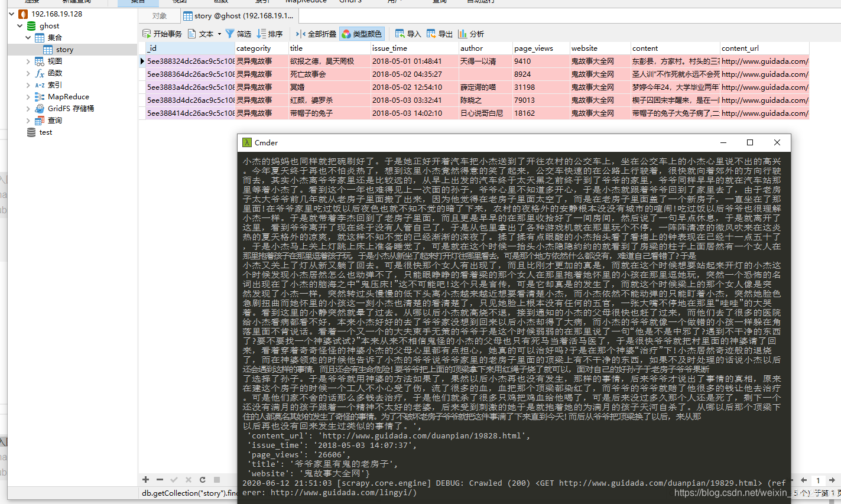Screen dimensions: 841x504
Task: Click the page views cell 79013
Action: [541, 100]
